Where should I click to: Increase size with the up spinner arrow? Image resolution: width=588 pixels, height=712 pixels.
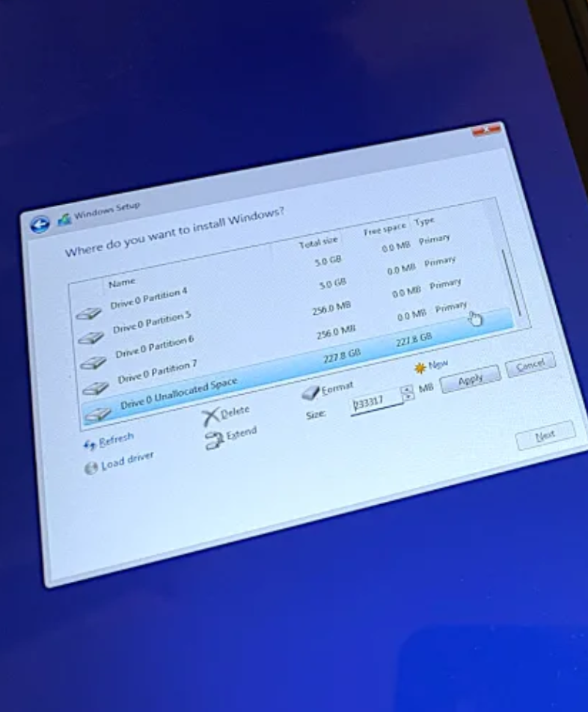pos(407,390)
